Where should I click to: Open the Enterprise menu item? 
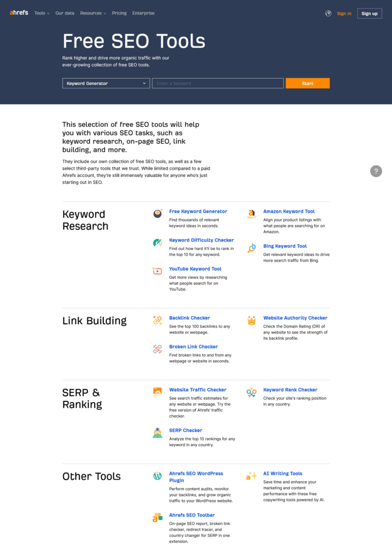pos(143,13)
